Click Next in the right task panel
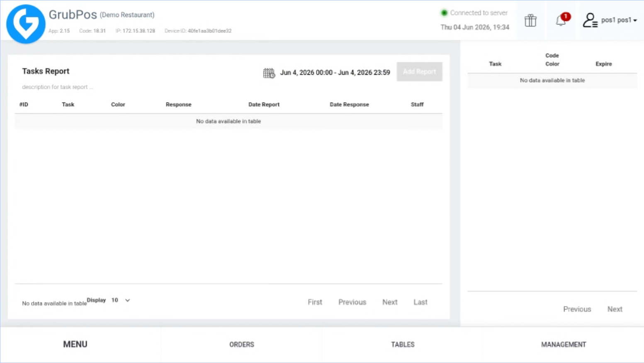 pos(615,309)
